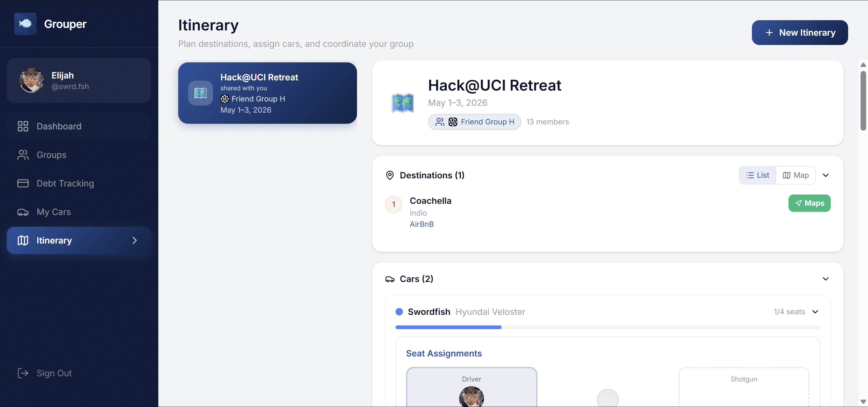Viewport: 868px width, 407px height.
Task: Click the plus icon on New Itinerary
Action: pos(769,33)
